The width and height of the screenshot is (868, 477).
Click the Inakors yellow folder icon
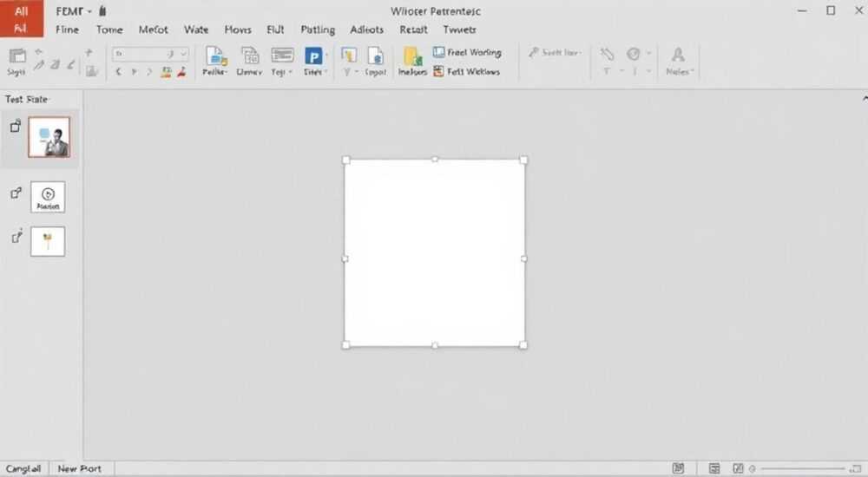click(412, 56)
